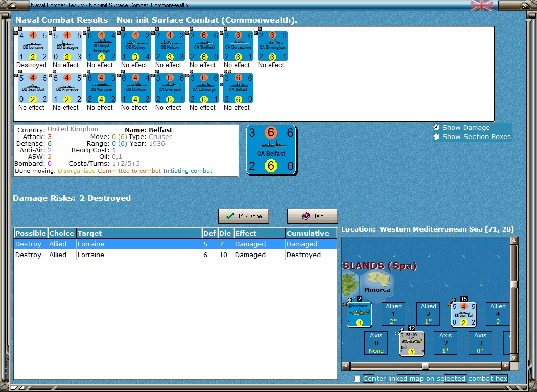
Task: Click the map vertical scrollbar thumb
Action: (514, 284)
